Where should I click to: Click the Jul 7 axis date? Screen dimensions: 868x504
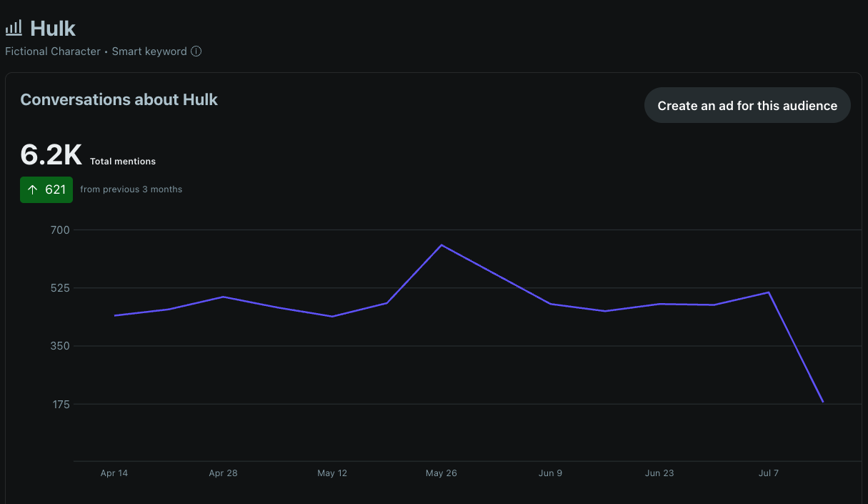pyautogui.click(x=769, y=473)
